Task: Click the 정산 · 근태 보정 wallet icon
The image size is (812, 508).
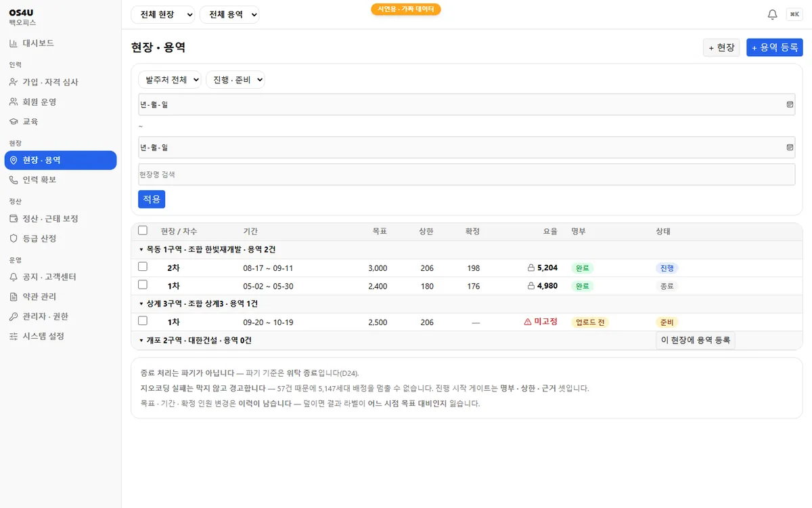Action: (14, 219)
